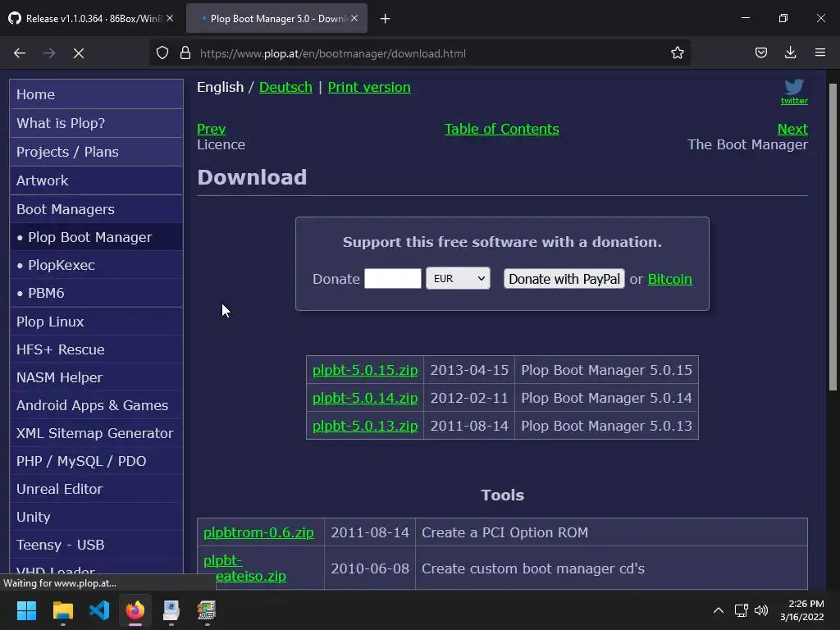Open Boot Managers sidebar item

click(x=97, y=209)
